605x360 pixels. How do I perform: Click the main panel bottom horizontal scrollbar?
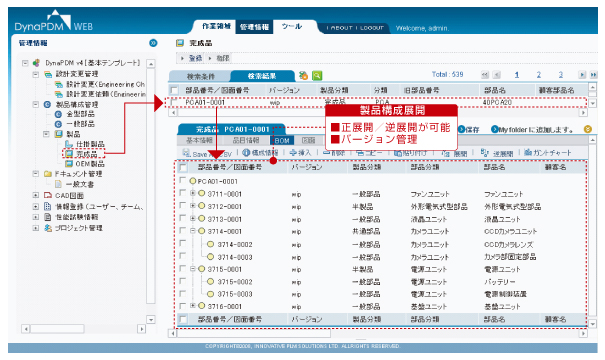pyautogui.click(x=253, y=333)
